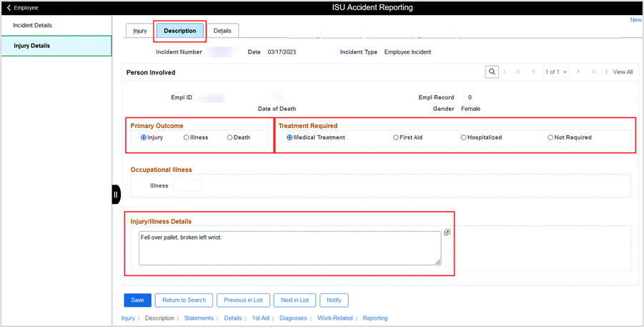The height and width of the screenshot is (327, 644).
Task: Click Description text in footer links
Action: 159,318
